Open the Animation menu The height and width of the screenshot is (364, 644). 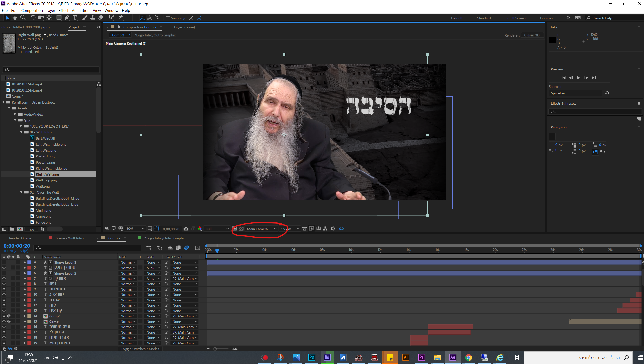(x=80, y=11)
